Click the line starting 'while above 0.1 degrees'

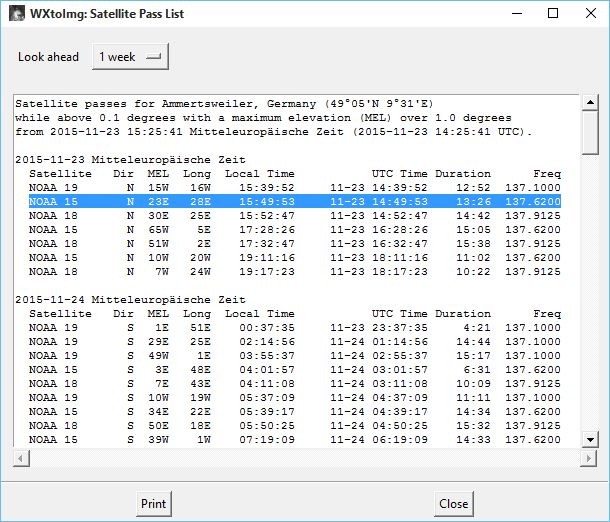263,118
